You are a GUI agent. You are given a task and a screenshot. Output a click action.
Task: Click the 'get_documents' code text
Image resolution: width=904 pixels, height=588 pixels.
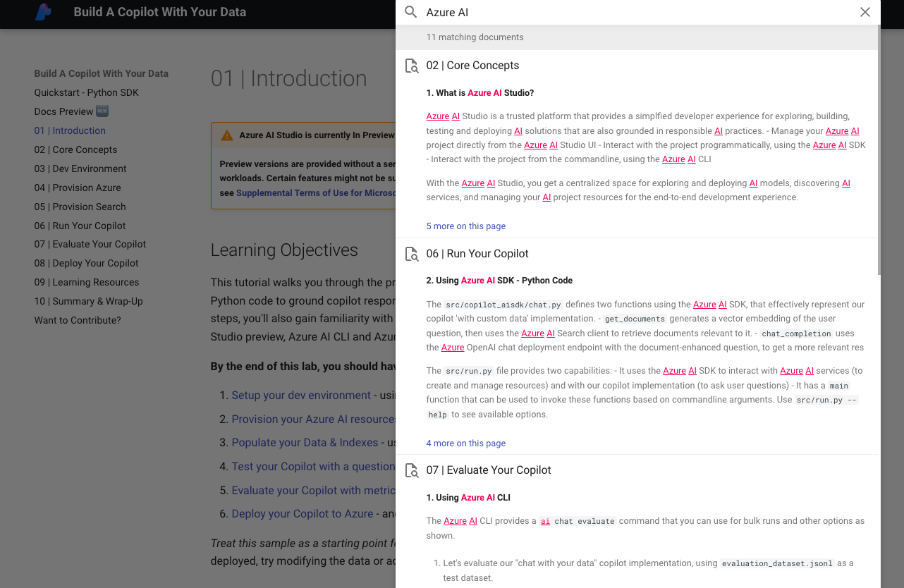[x=635, y=319]
